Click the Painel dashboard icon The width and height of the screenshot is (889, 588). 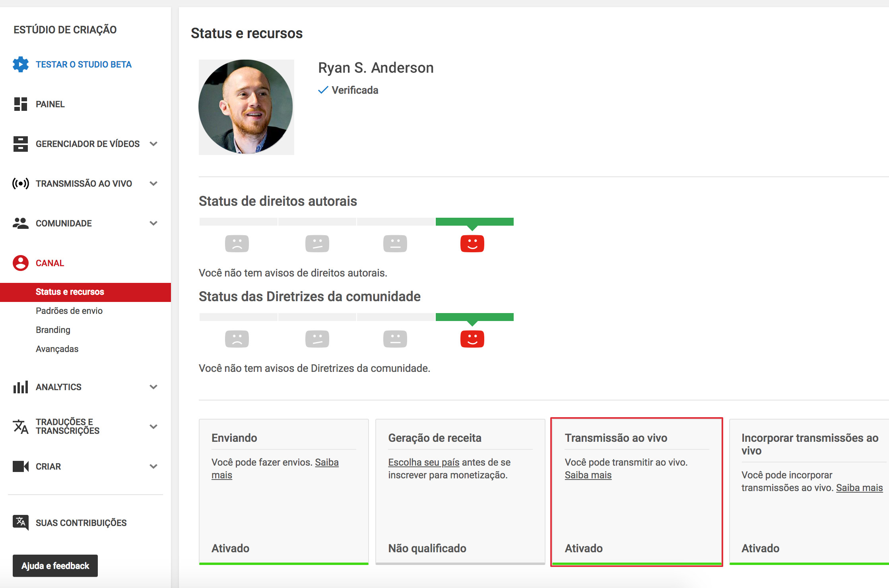click(x=21, y=104)
